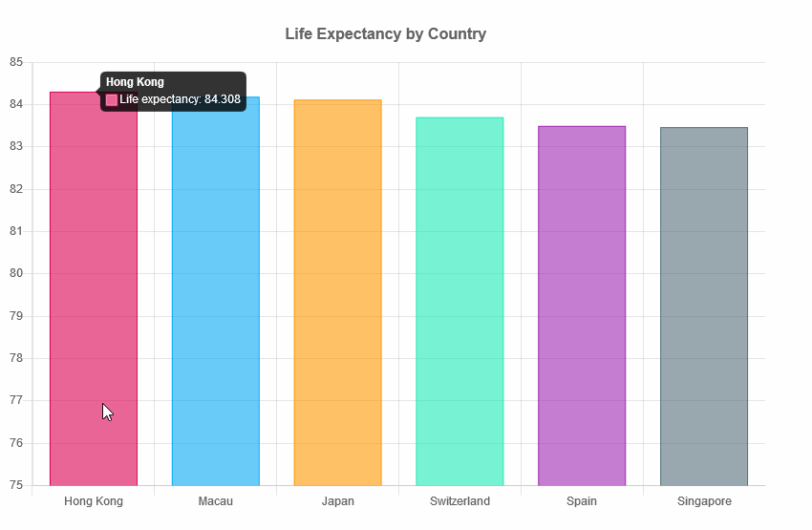Click the 85 y-axis tick label
Viewport: 812px width, 530px height.
click(x=15, y=62)
